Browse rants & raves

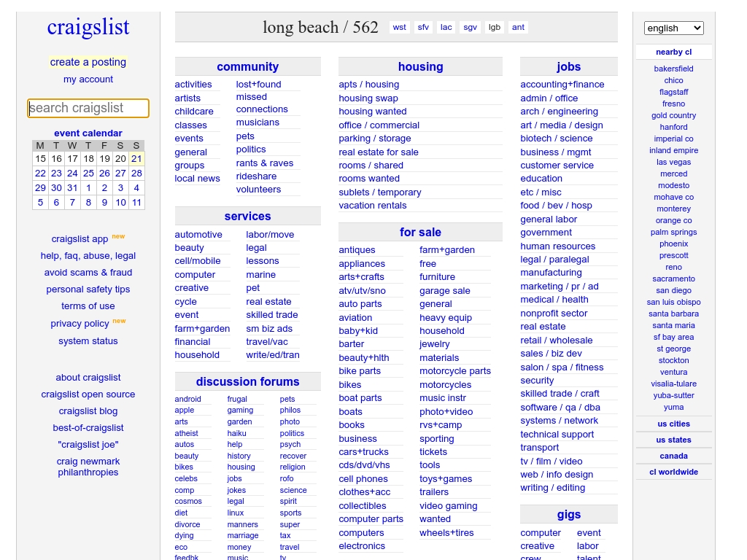click(x=265, y=163)
